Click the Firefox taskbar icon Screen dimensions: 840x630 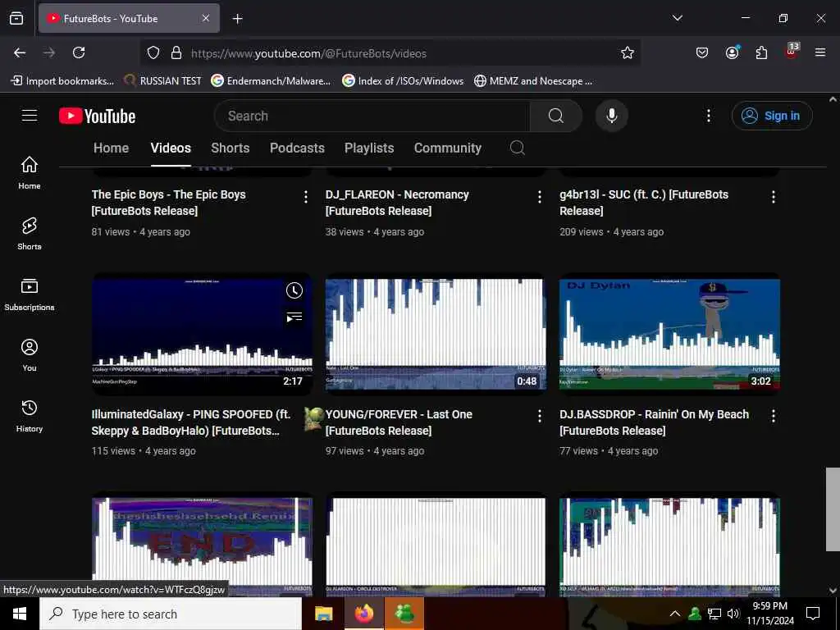363,614
